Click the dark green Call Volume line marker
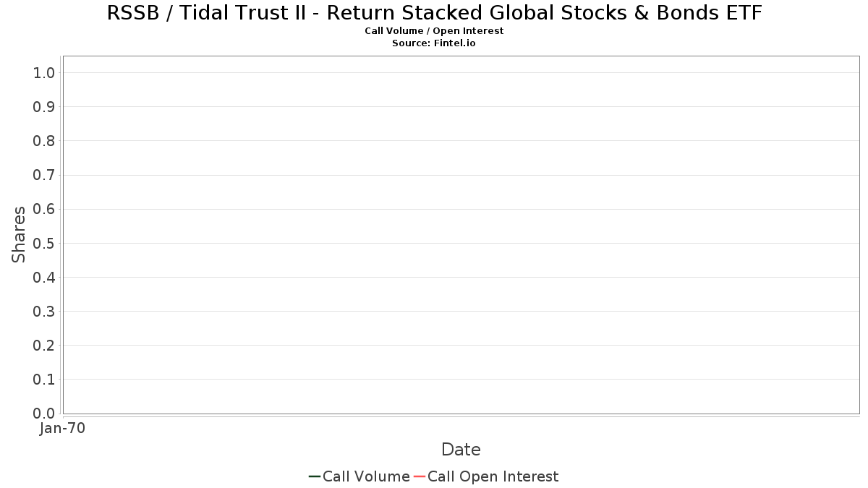The image size is (868, 488). 314,476
